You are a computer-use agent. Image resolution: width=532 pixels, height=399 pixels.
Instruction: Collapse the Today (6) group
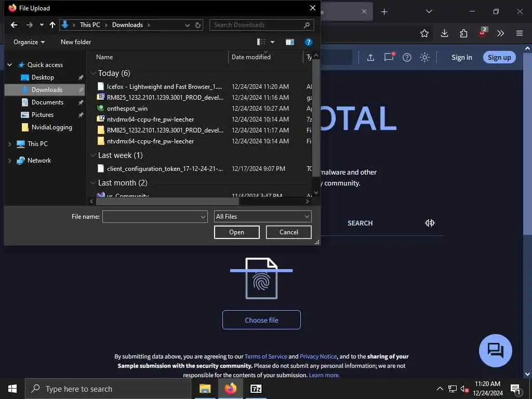[x=93, y=73]
